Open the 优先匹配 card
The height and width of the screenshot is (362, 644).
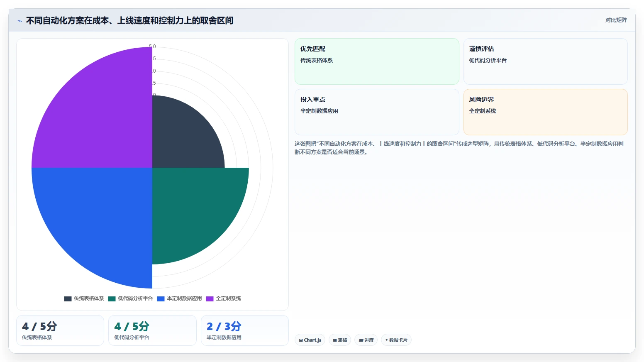[377, 61]
